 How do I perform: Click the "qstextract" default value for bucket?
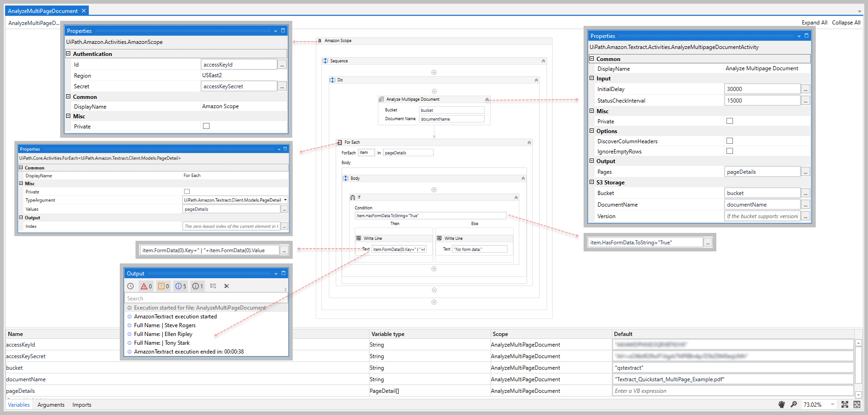(733, 368)
